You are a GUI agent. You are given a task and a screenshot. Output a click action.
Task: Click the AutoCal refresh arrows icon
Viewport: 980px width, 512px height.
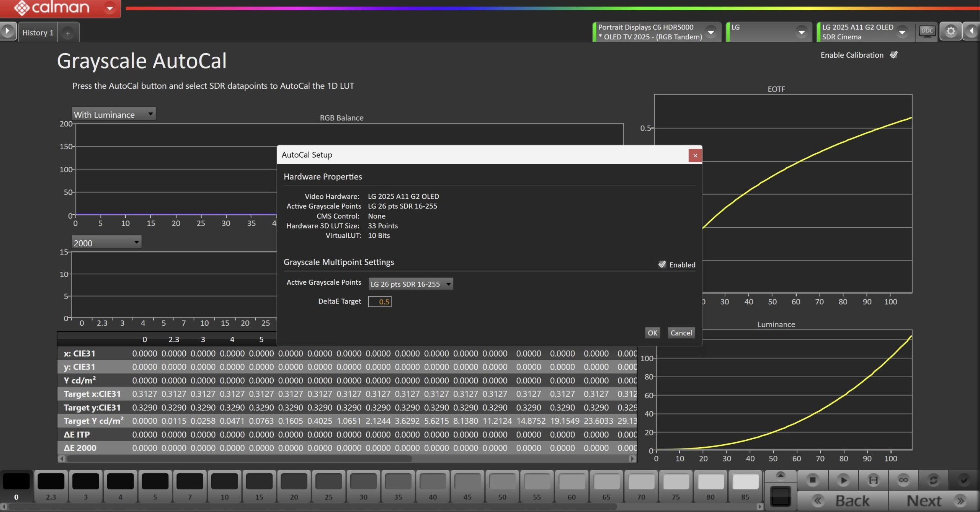[x=933, y=480]
